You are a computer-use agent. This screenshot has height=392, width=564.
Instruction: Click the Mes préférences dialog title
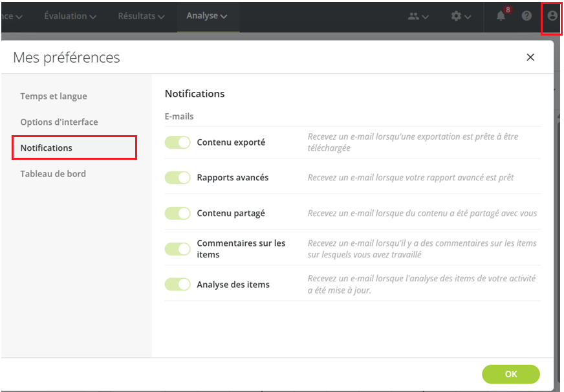coord(67,58)
